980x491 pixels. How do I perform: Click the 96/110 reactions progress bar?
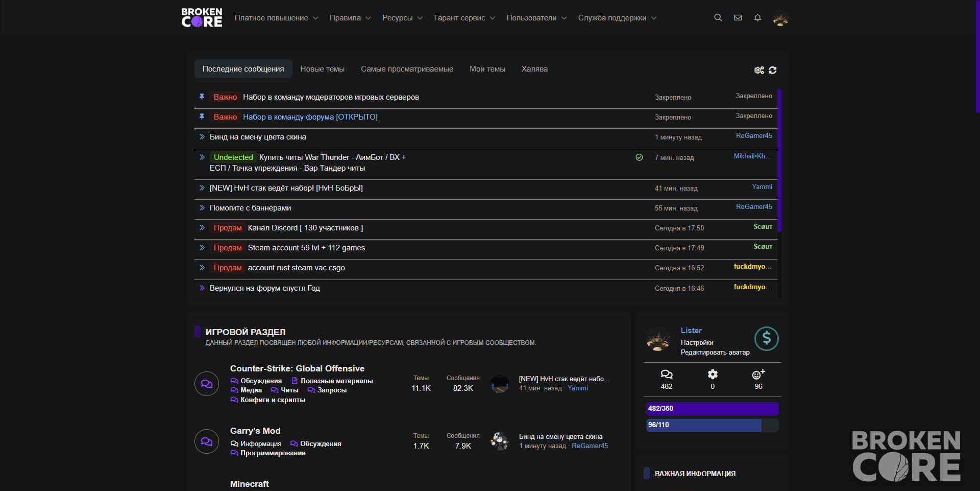click(713, 425)
